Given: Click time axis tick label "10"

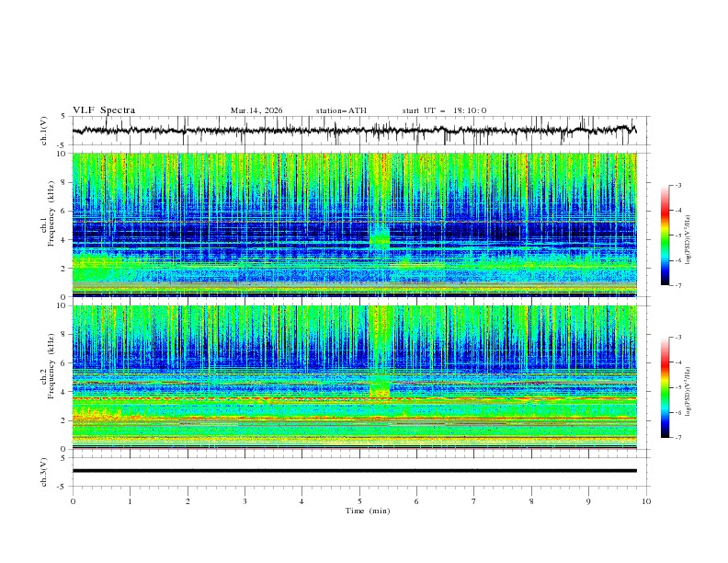Looking at the screenshot, I should tap(646, 501).
